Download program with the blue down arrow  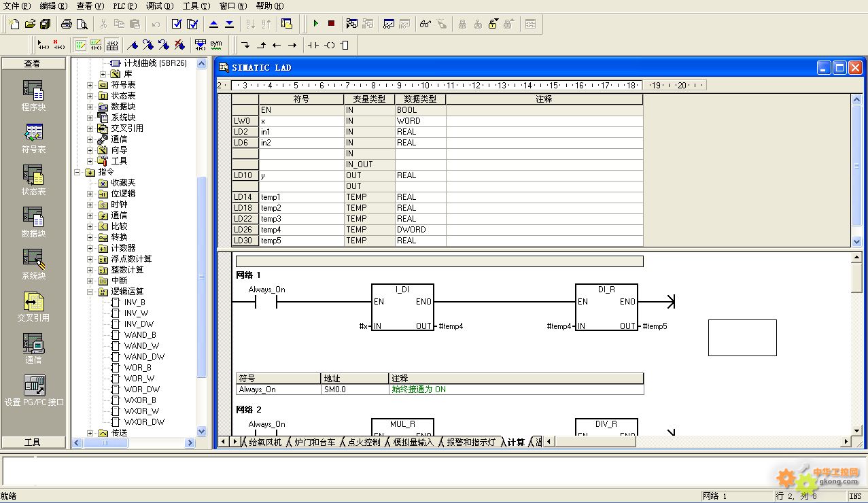[x=229, y=24]
